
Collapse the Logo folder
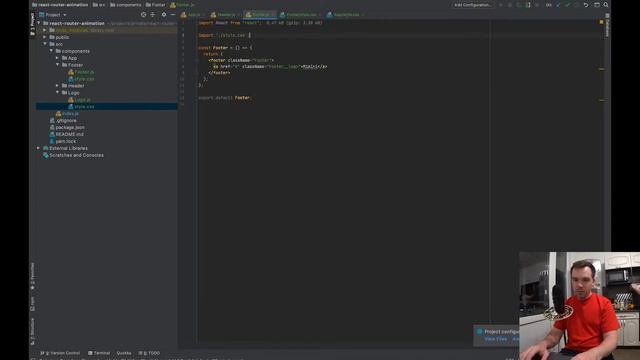(x=58, y=93)
